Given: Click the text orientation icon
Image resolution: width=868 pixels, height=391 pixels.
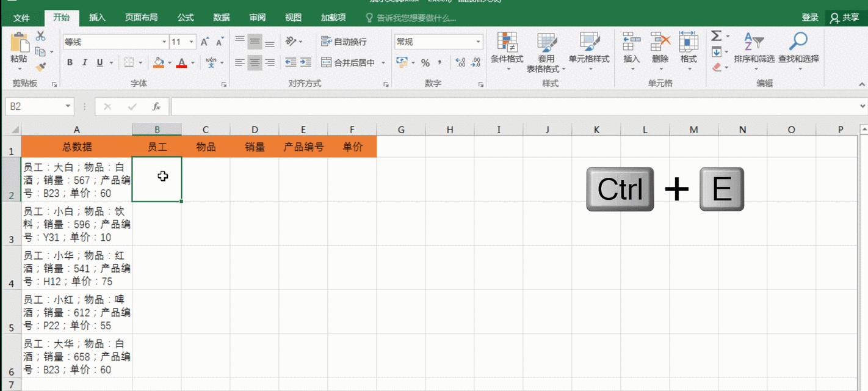Looking at the screenshot, I should point(291,42).
